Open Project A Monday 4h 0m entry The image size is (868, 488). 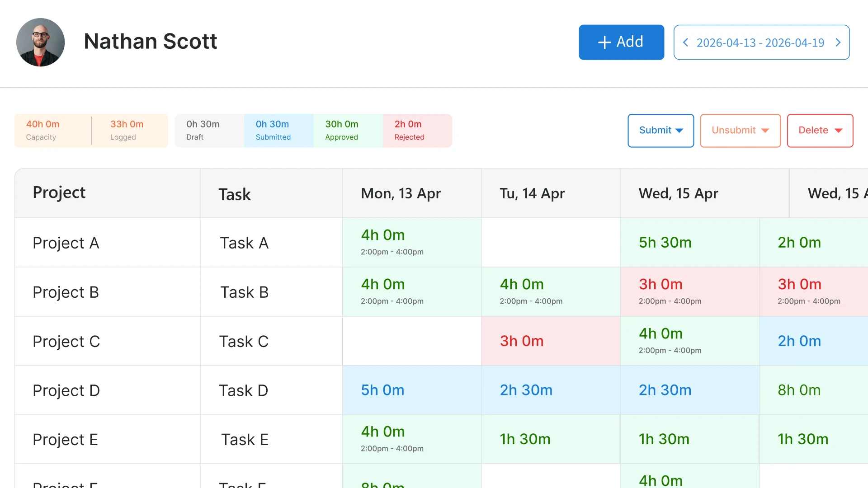coord(412,243)
